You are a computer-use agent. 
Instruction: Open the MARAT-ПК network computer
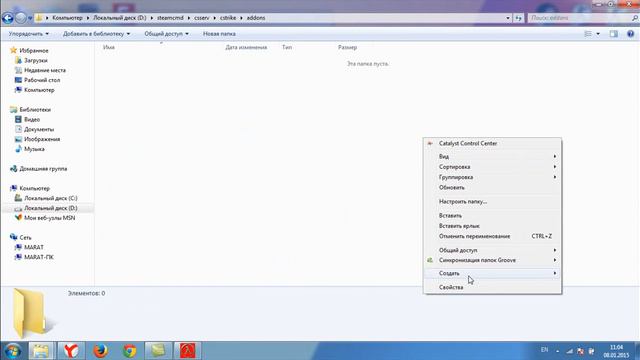(39, 257)
